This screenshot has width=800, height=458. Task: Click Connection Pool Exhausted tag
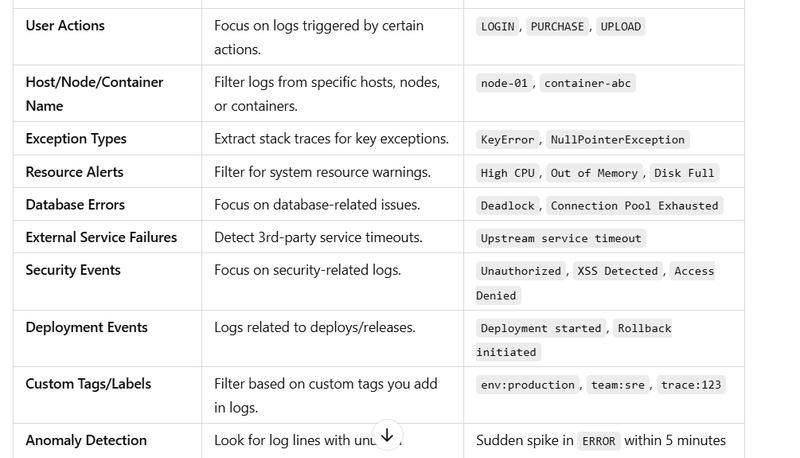[634, 206]
